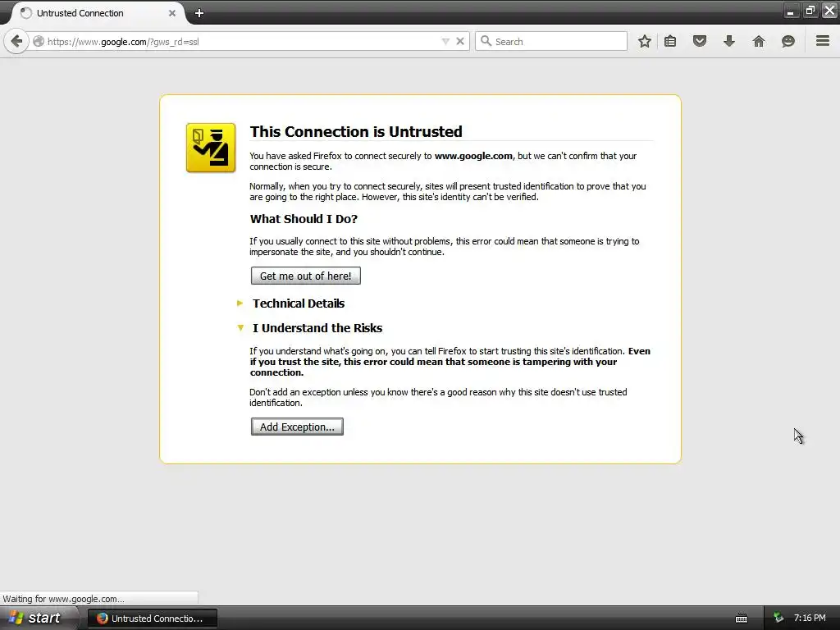Expand the Technical Details section

click(298, 304)
